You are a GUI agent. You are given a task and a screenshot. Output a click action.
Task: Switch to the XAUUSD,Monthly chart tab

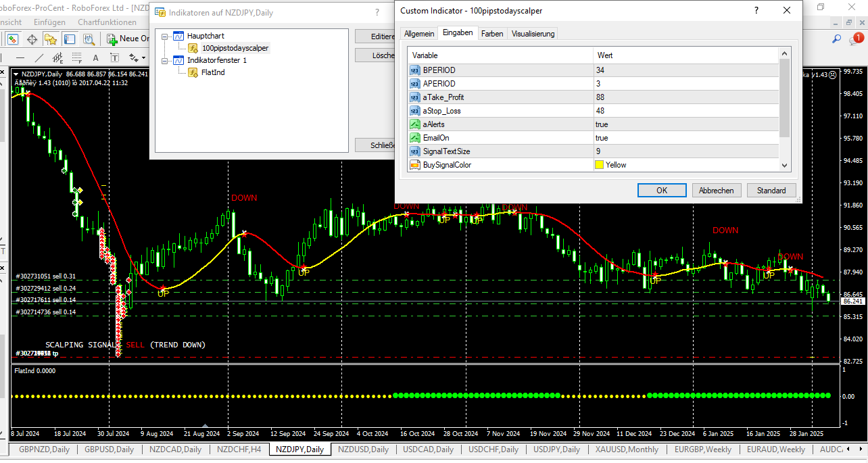[x=627, y=449]
